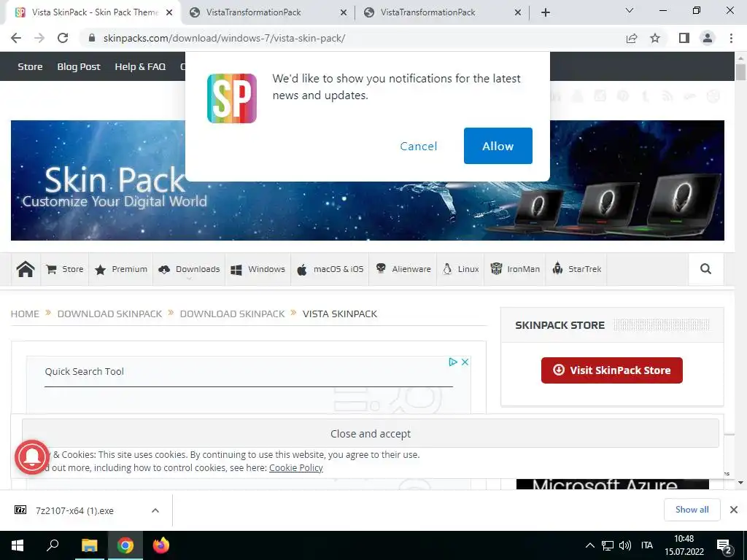Open Store in the top menu
Viewport: 747px width, 560px height.
coord(30,66)
